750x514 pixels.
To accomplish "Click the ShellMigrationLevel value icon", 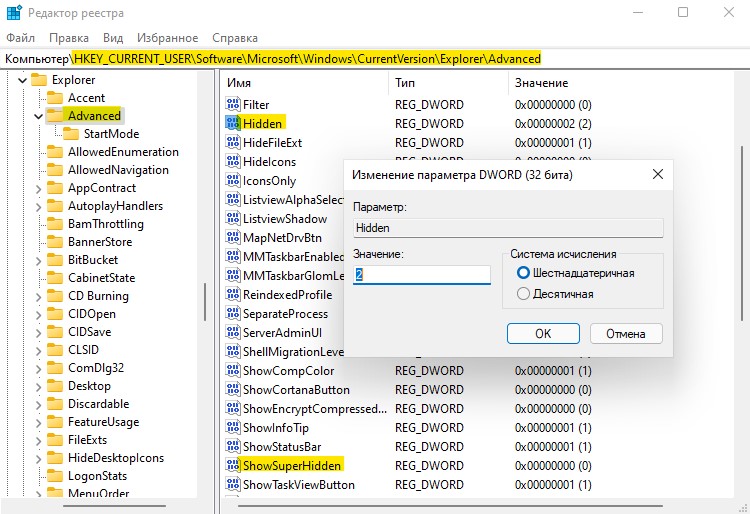I will 233,351.
